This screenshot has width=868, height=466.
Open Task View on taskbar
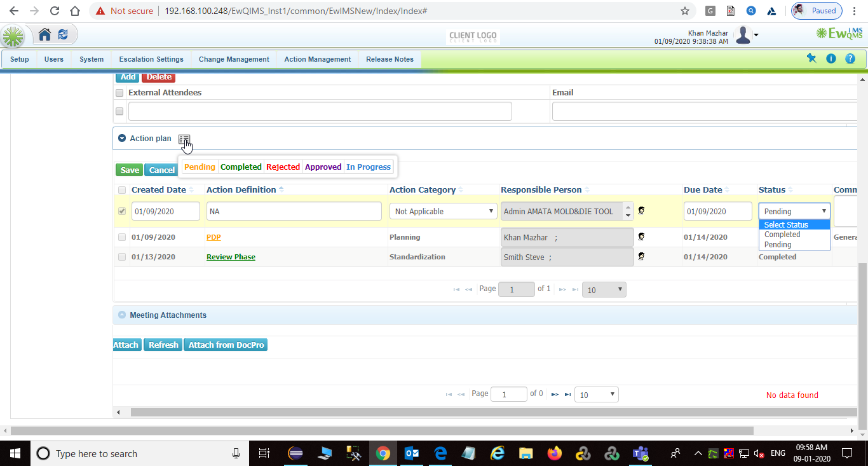[264, 453]
